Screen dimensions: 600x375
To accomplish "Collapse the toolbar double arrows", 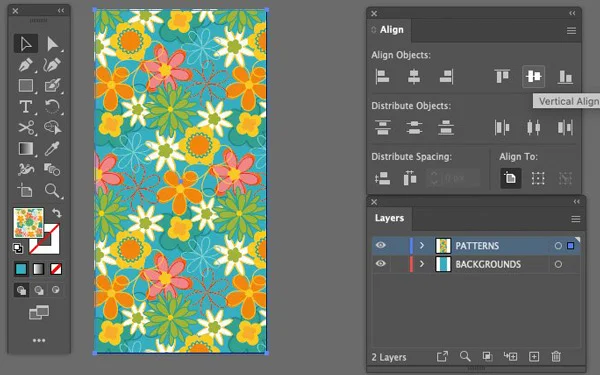I will (61, 11).
